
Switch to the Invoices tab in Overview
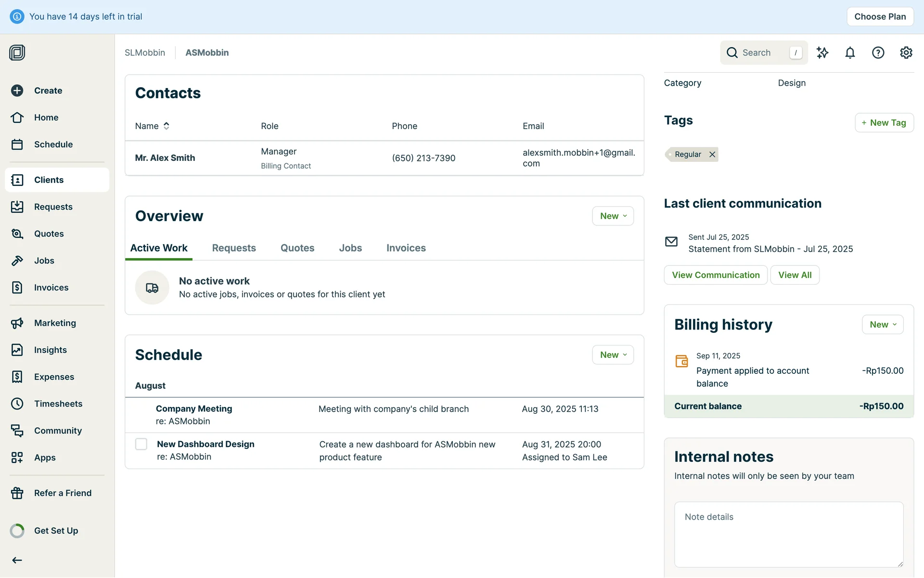(x=406, y=248)
